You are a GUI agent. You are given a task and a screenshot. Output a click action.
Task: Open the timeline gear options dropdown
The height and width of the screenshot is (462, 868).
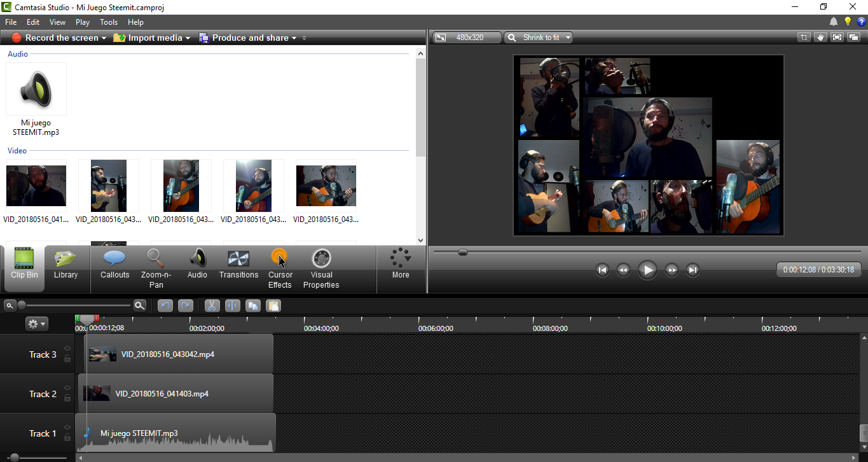click(x=36, y=324)
